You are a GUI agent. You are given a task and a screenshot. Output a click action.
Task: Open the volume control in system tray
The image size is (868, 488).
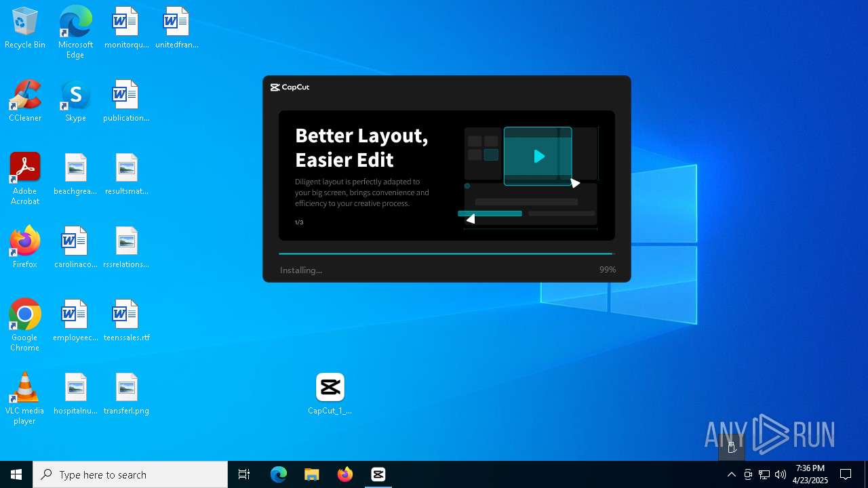point(781,474)
